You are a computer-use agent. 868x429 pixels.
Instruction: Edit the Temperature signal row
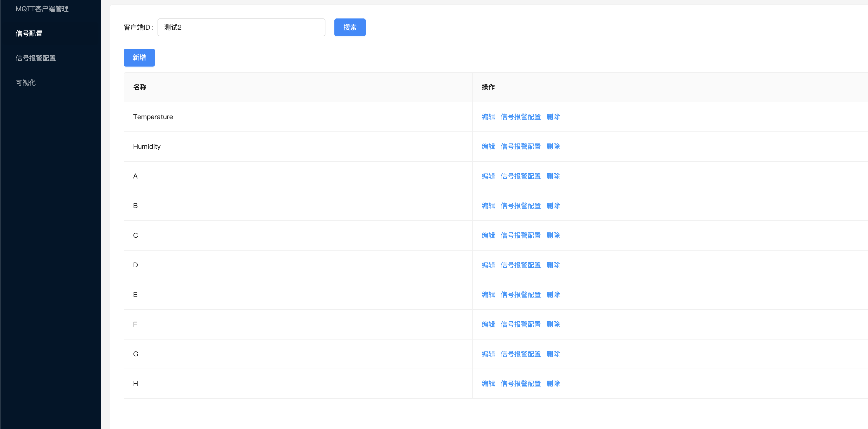click(x=488, y=117)
